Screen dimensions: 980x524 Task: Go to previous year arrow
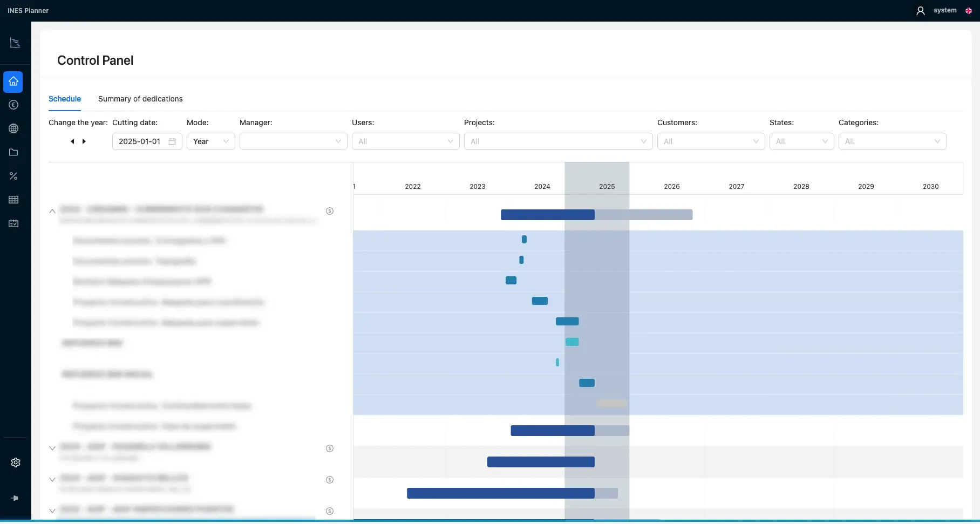pyautogui.click(x=72, y=141)
